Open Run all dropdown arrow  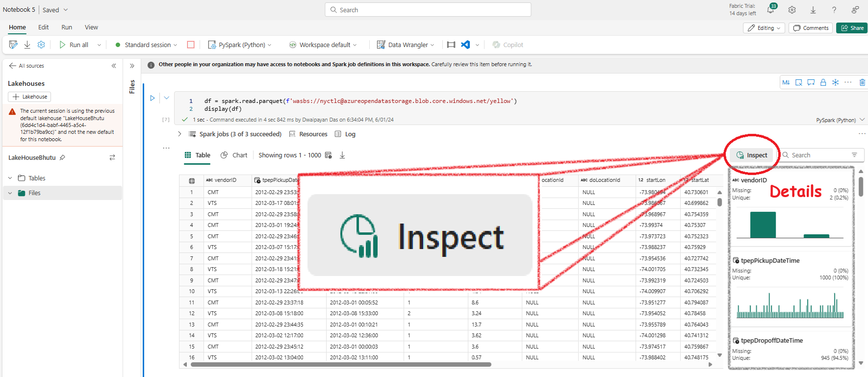click(99, 45)
